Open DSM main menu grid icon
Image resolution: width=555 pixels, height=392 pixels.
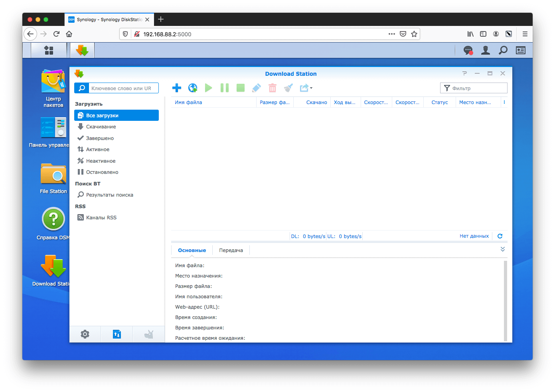(49, 50)
